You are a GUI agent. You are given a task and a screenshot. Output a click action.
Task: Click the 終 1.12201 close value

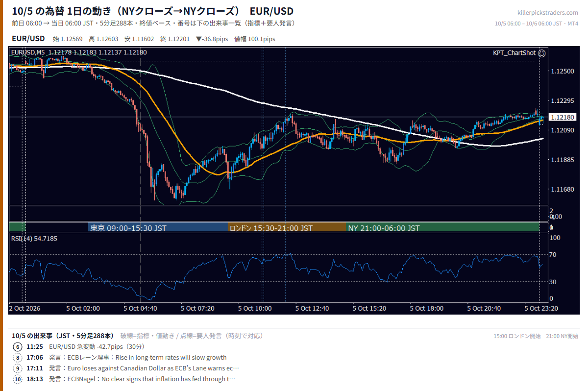[x=175, y=39]
